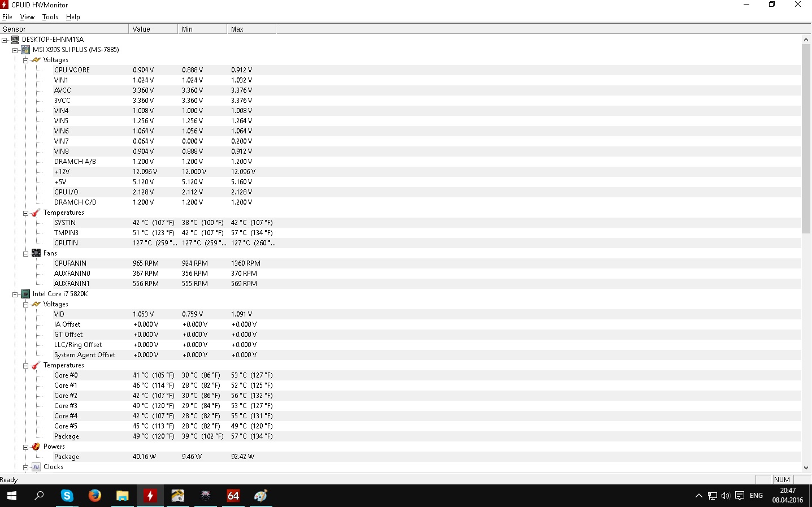This screenshot has height=507, width=812.
Task: Click the thermometer icon above Core #0
Action: [36, 365]
